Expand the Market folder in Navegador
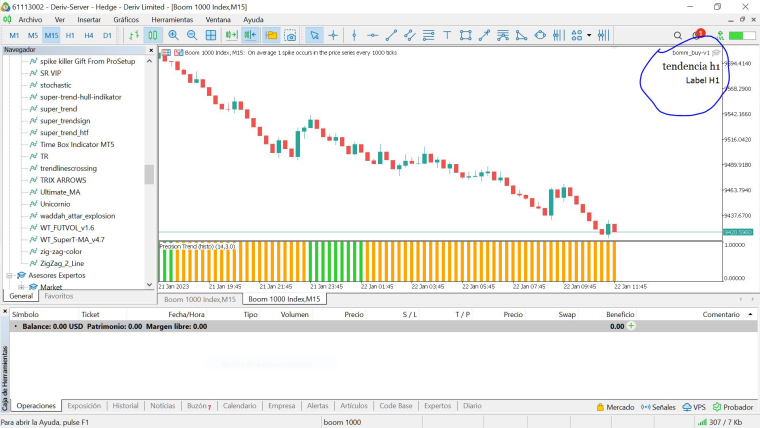The image size is (760, 428). [x=21, y=287]
